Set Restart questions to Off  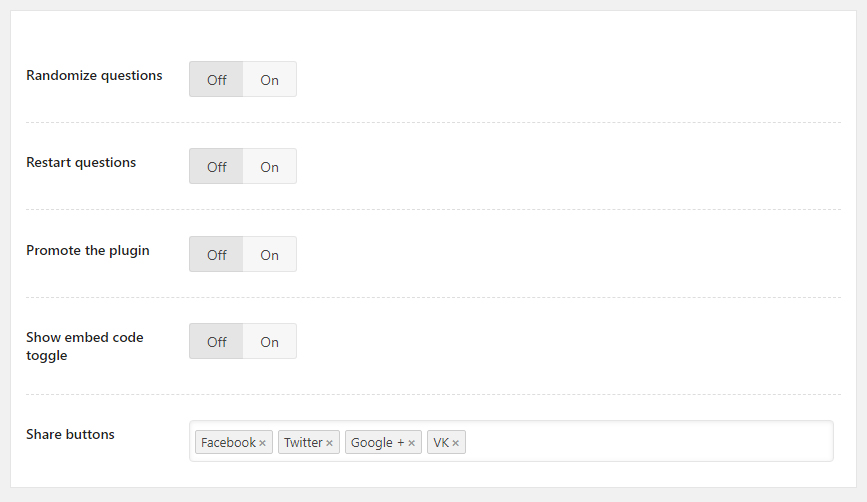(217, 167)
